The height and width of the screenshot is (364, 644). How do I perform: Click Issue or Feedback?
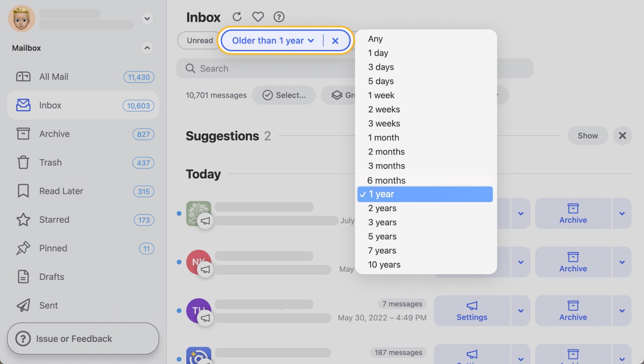click(74, 339)
